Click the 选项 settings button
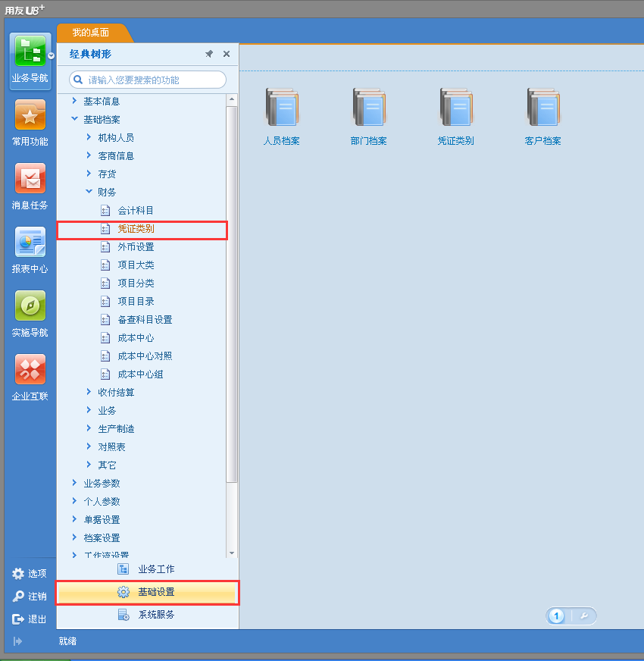The image size is (644, 661). 30,574
